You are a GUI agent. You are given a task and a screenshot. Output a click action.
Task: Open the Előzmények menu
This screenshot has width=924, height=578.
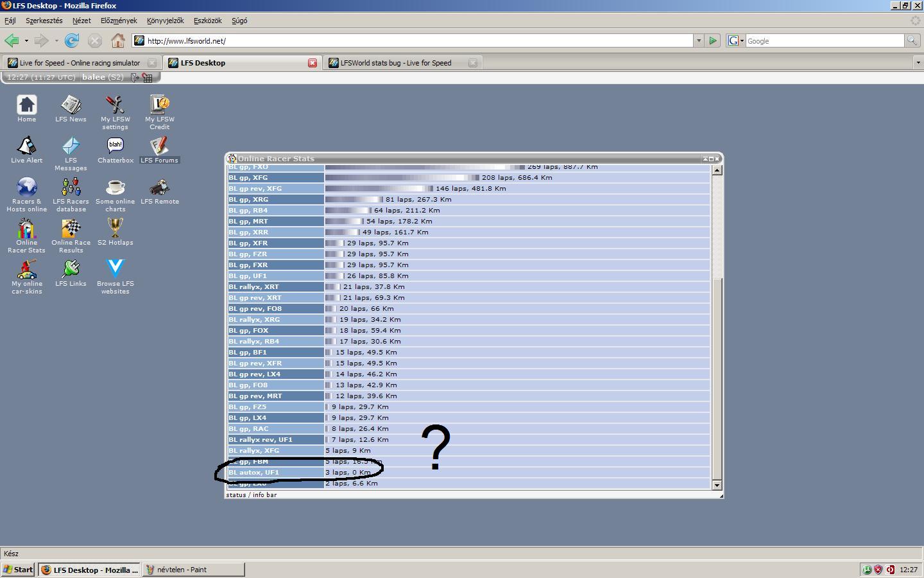click(119, 21)
